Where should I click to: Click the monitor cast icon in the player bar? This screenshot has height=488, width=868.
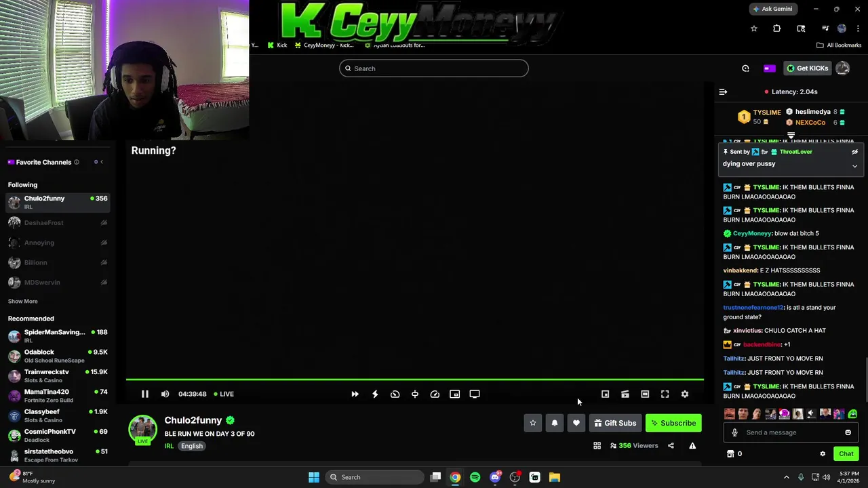click(475, 394)
